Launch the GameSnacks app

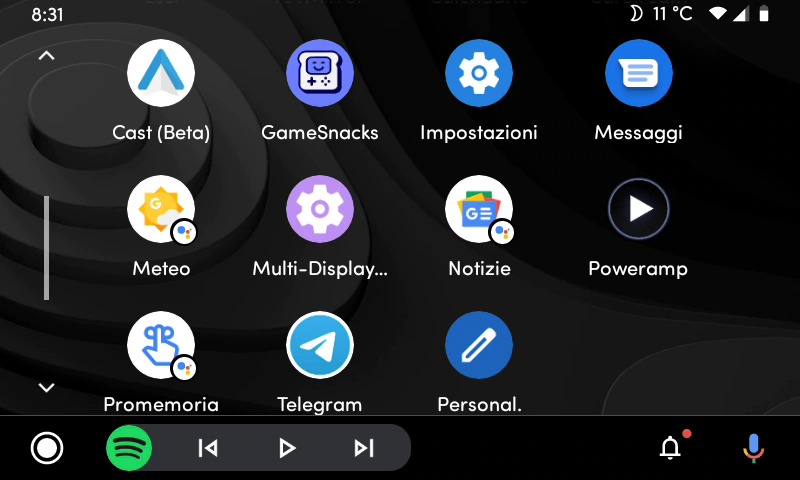(320, 73)
